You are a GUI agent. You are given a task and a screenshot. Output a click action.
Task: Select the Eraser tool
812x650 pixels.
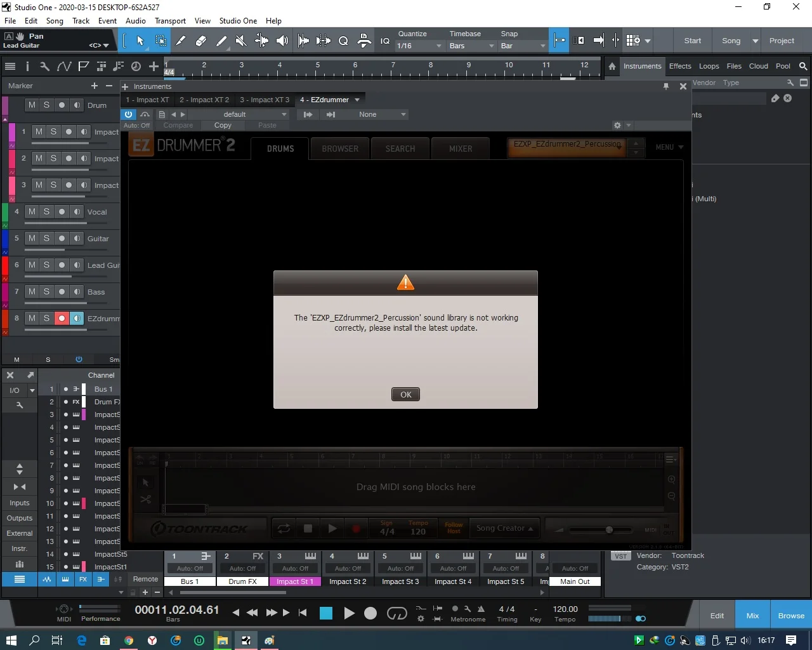click(x=201, y=41)
